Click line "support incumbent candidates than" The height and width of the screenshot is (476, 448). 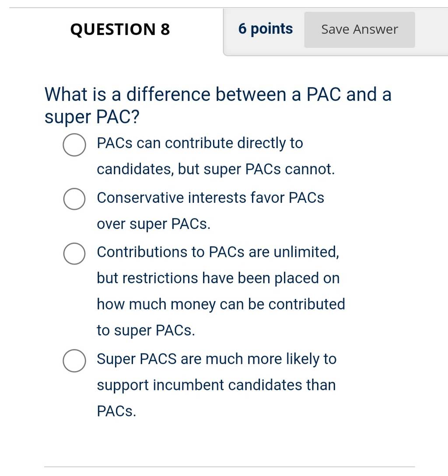(x=217, y=385)
